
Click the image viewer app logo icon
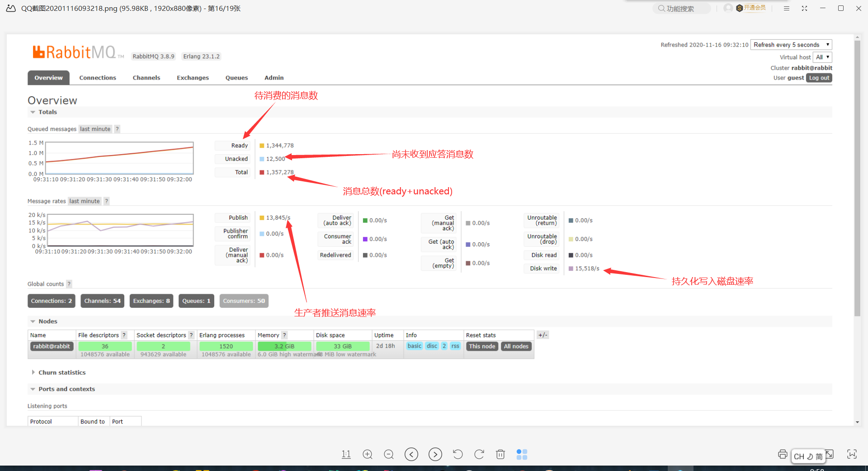(x=11, y=8)
